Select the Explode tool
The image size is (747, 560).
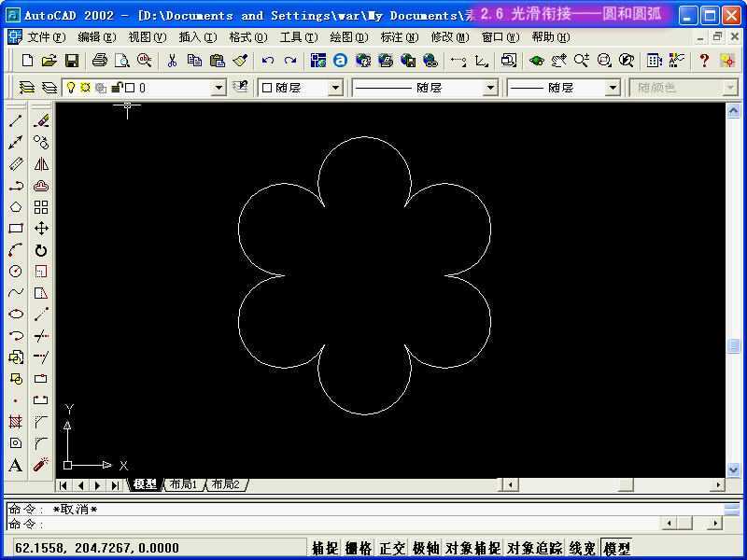[41, 464]
